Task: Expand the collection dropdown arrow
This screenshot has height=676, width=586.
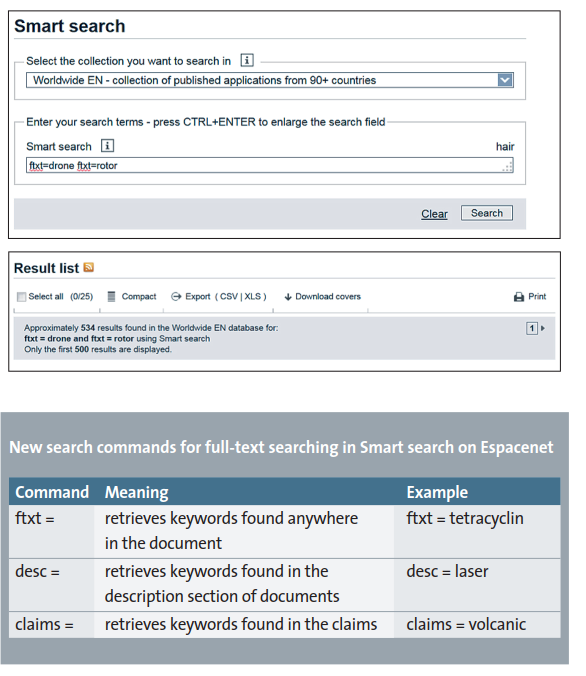Action: click(505, 80)
